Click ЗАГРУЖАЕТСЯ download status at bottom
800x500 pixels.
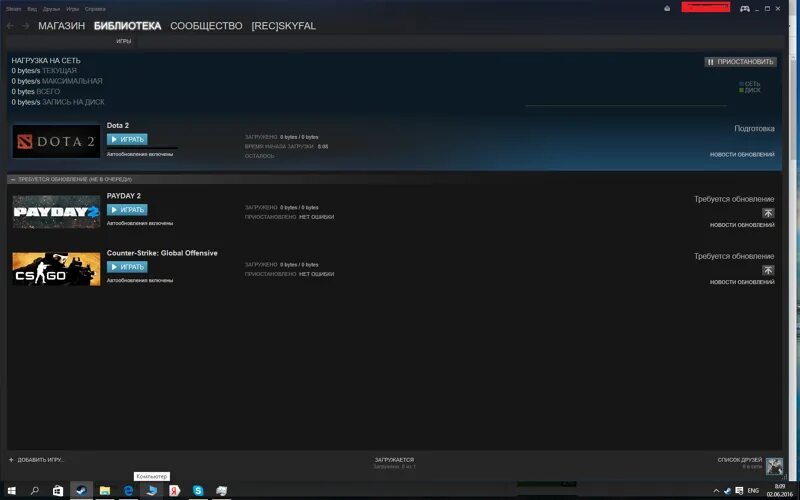(394, 460)
